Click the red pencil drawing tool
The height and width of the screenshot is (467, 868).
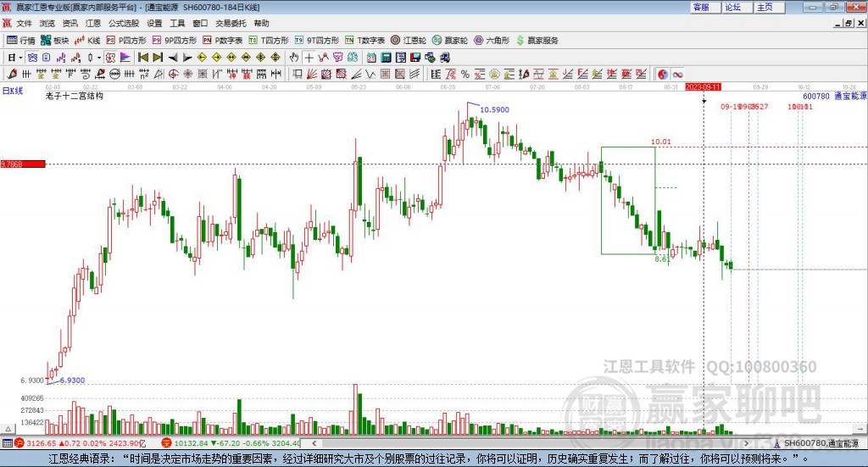(x=12, y=74)
